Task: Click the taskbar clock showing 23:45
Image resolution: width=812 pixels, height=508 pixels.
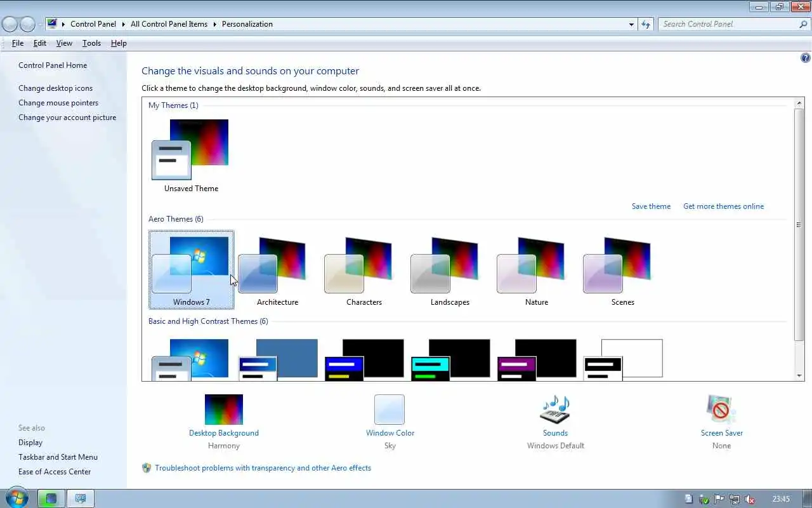Action: pyautogui.click(x=781, y=499)
